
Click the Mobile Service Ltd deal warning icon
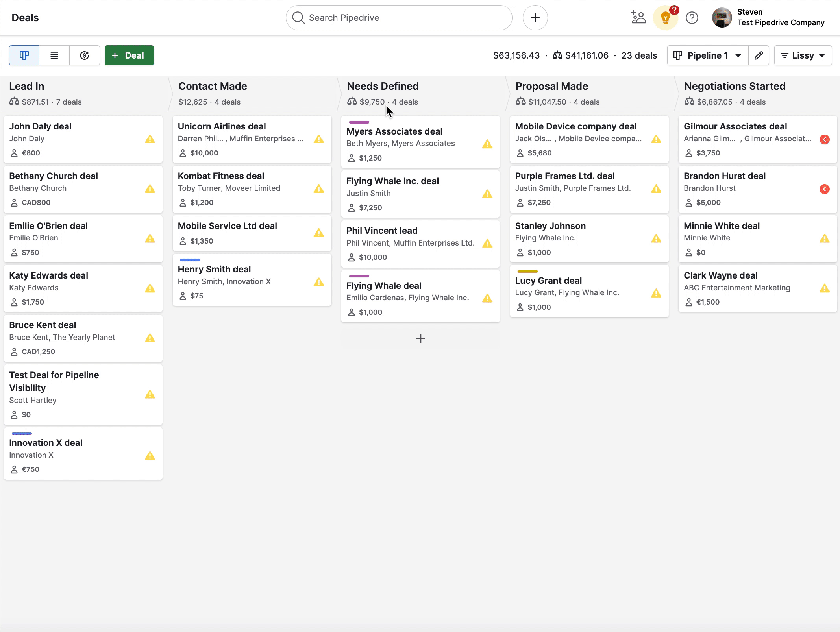pyautogui.click(x=319, y=233)
